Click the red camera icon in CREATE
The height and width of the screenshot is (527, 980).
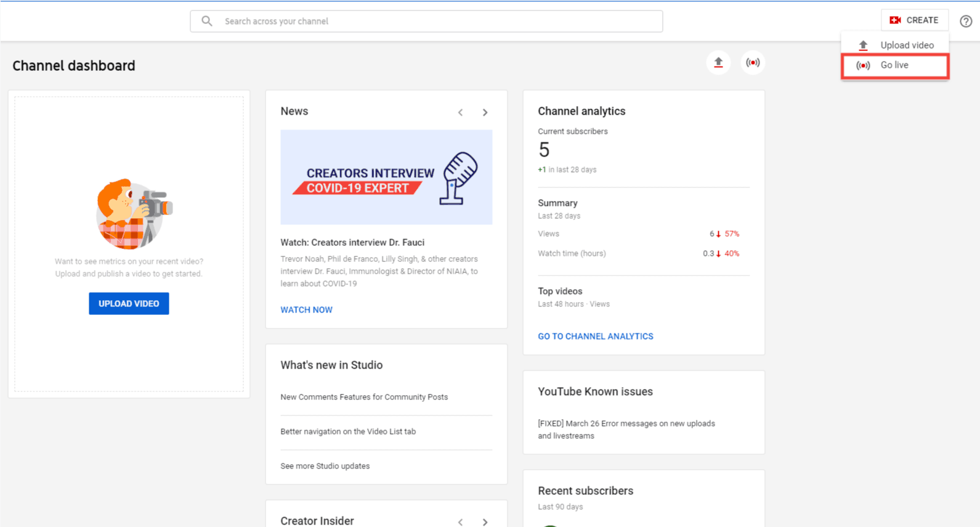point(895,20)
